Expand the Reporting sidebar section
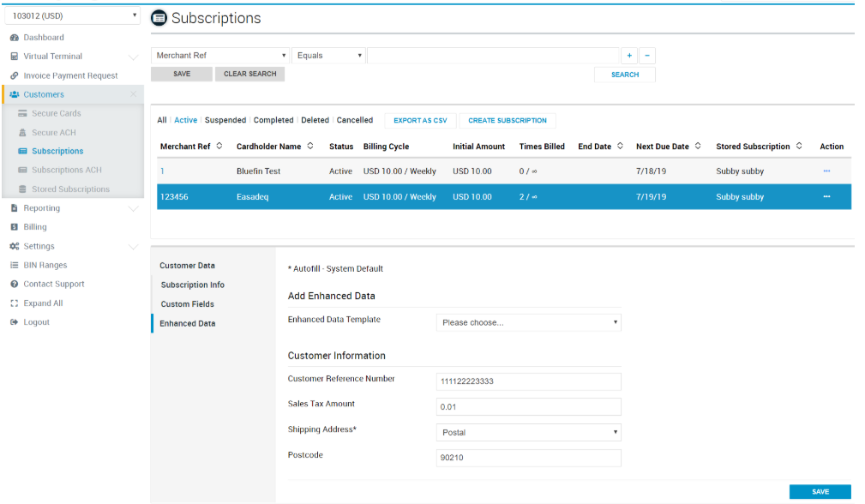Viewport: 865px width, 504px height. tap(133, 208)
